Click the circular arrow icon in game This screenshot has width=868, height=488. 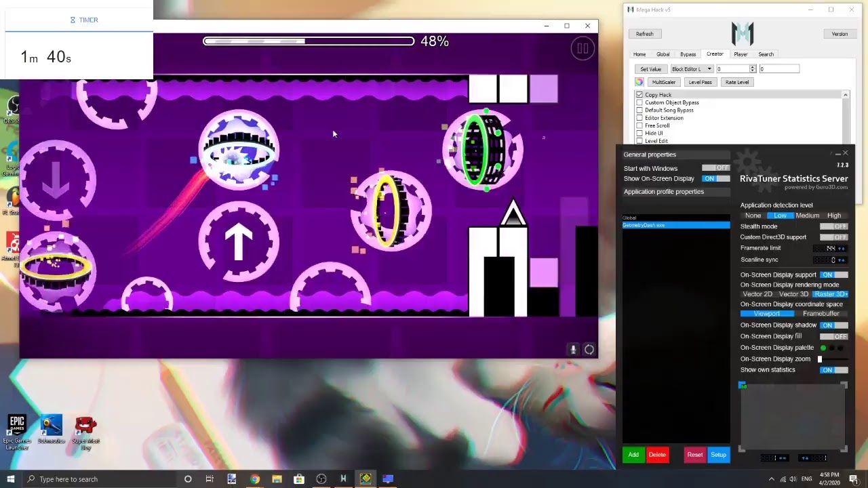[589, 350]
